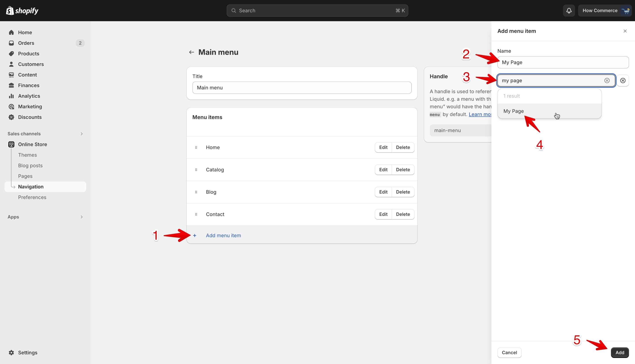Viewport: 635px width, 364px height.
Task: Click the Products tag icon
Action: pyautogui.click(x=11, y=54)
